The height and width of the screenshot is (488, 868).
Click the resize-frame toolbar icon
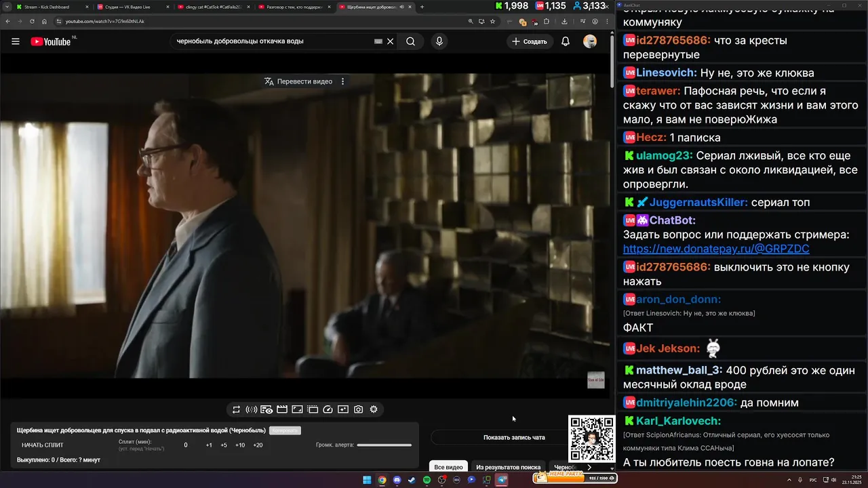(297, 409)
